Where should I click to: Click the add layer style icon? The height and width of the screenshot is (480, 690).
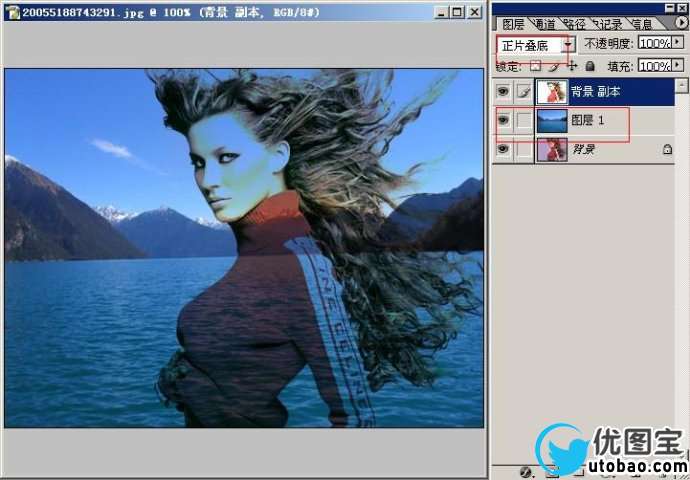tap(526, 471)
